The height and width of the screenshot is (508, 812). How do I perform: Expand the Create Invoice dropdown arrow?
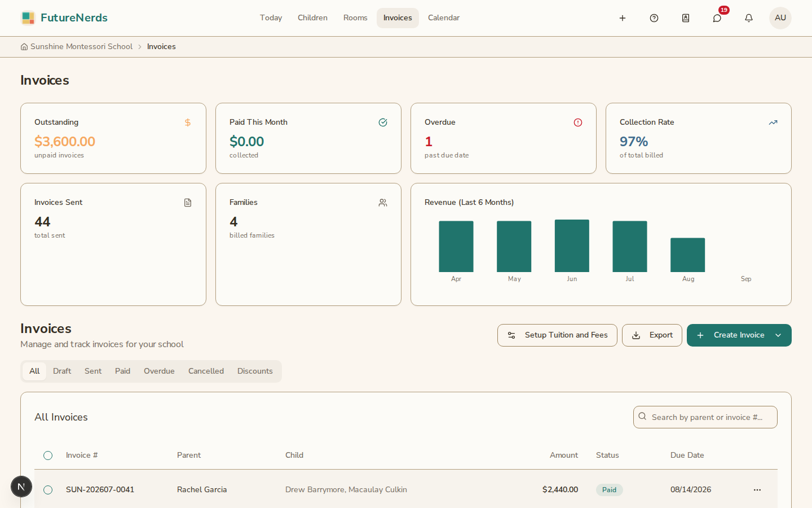[x=778, y=335]
